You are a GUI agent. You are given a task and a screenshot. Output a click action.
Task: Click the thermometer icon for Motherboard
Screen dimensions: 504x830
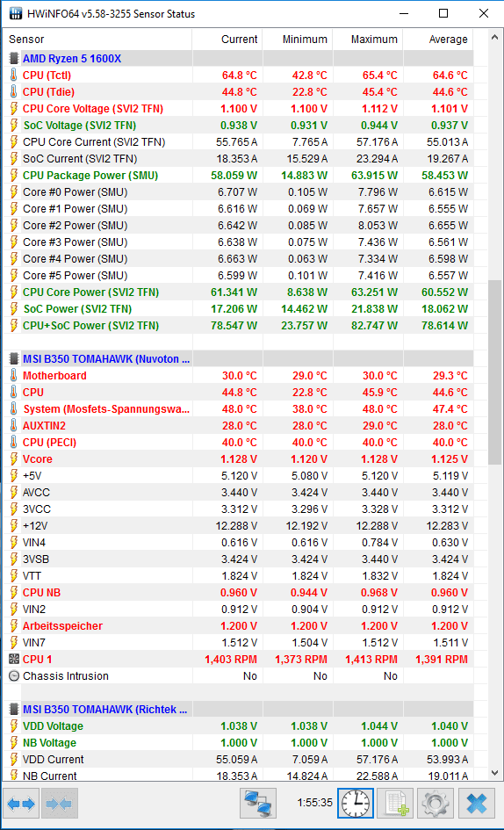pyautogui.click(x=14, y=376)
